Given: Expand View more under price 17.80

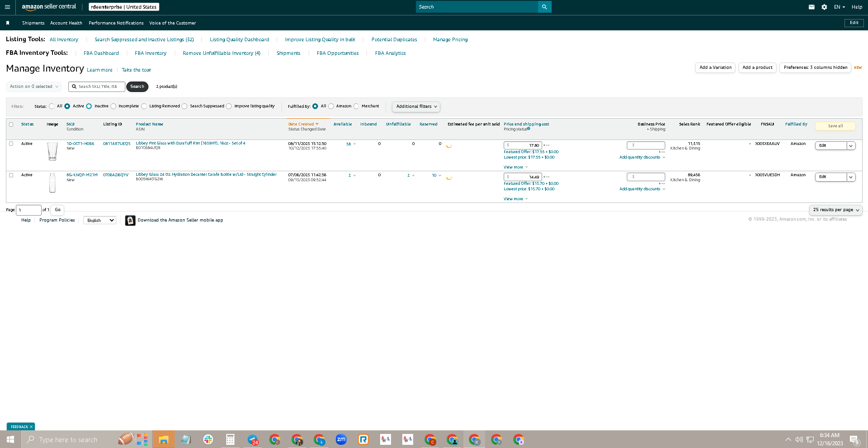Looking at the screenshot, I should (x=515, y=167).
